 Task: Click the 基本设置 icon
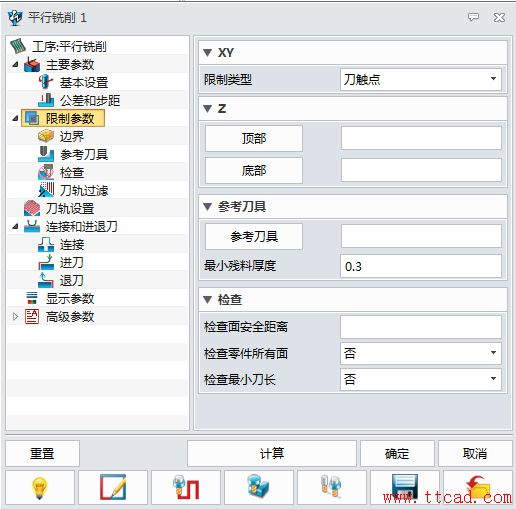point(46,82)
